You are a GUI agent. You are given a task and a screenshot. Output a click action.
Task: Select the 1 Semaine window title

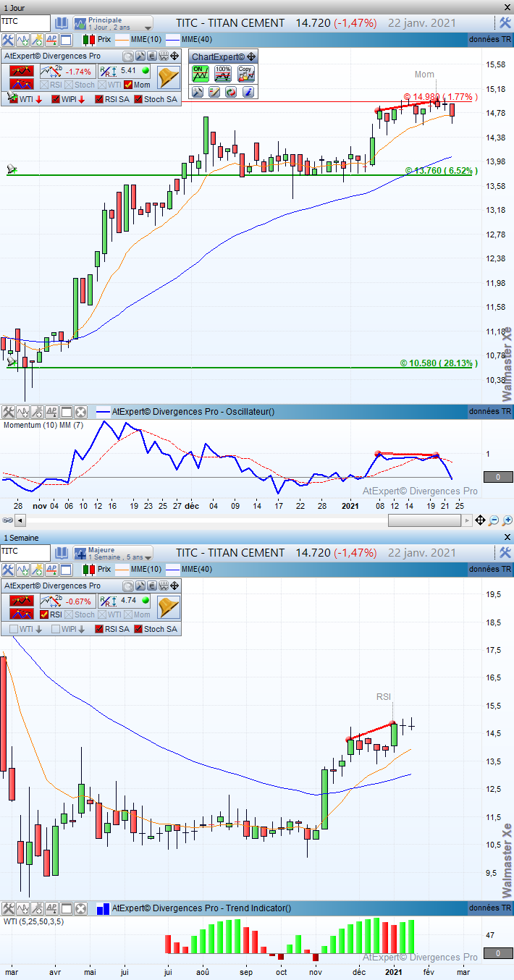coord(22,538)
